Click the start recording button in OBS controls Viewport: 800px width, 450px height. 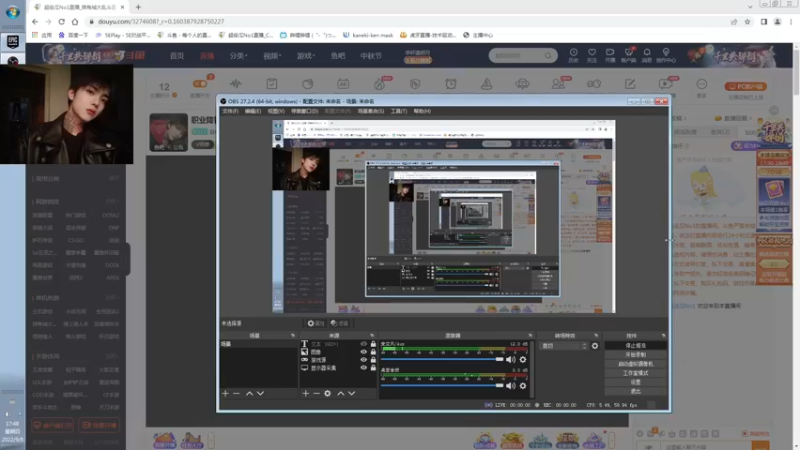636,355
